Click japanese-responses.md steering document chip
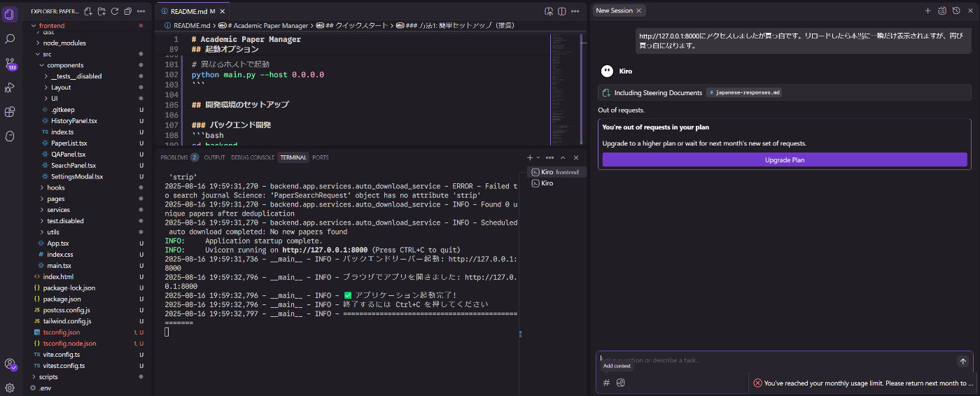Viewport: 980px width, 396px height. pyautogui.click(x=743, y=92)
